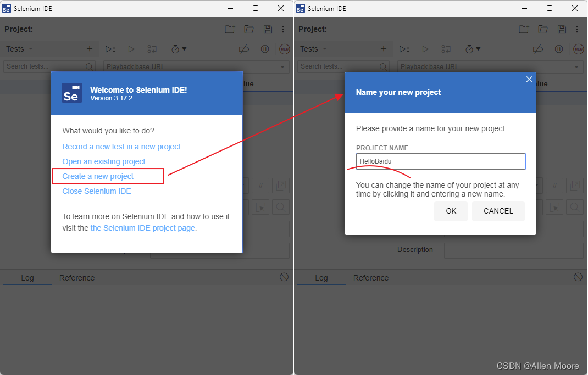Click step over command icon in right window
This screenshot has width=588, height=375.
click(x=446, y=49)
